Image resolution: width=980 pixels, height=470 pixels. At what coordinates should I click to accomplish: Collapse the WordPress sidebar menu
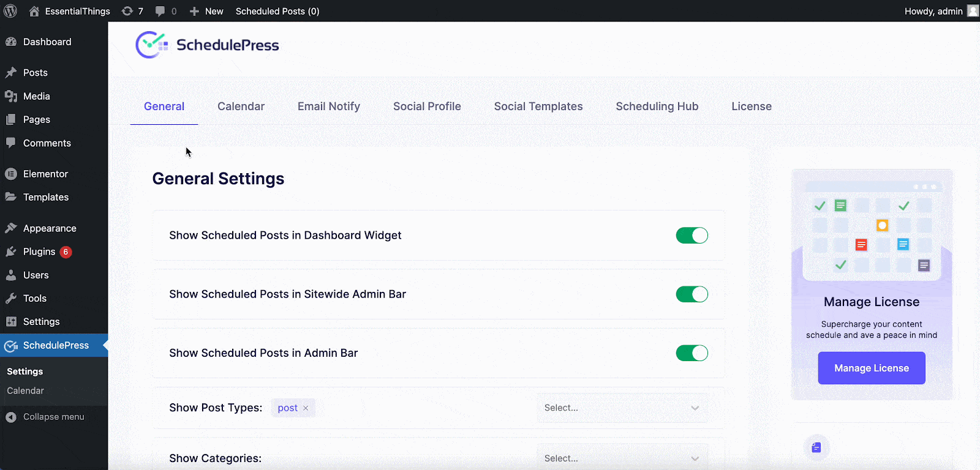pos(45,417)
